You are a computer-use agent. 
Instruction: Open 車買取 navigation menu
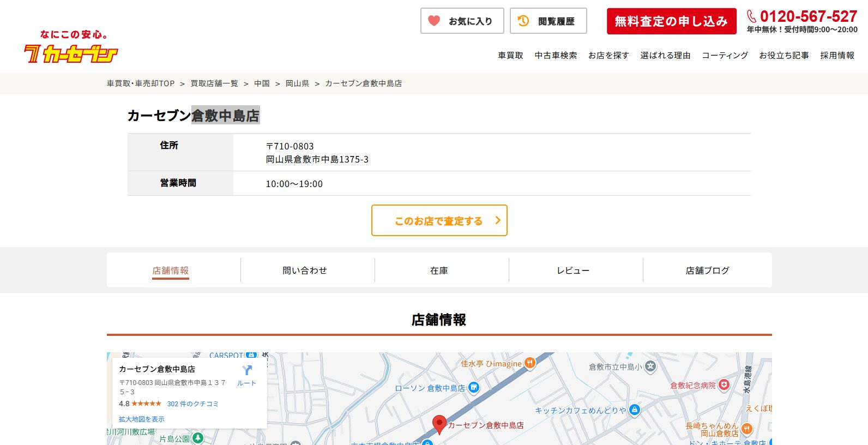[x=510, y=55]
